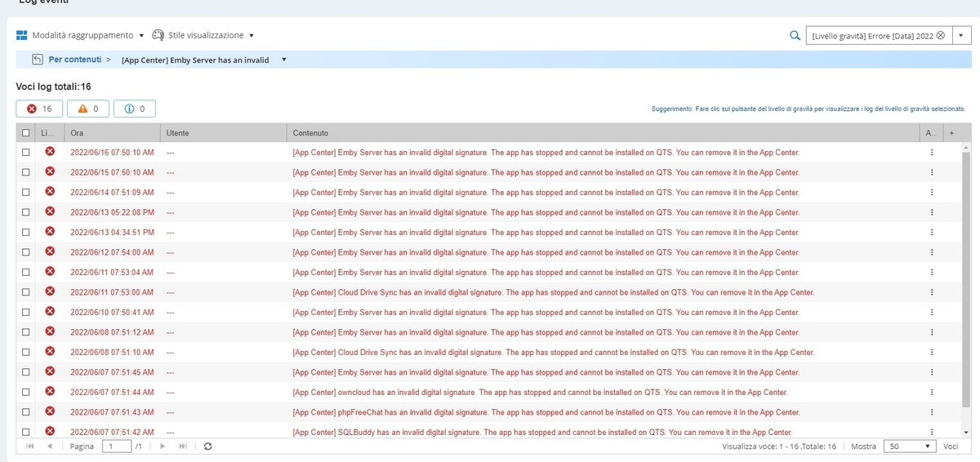Click the owncloud invalid signature message
Screen dimensions: 980x462
[540, 393]
